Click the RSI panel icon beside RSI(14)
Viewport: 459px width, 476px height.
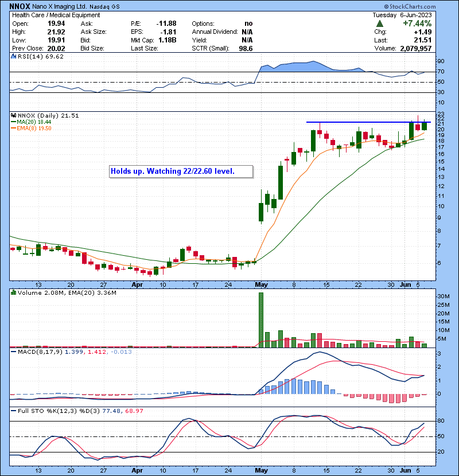coord(13,56)
